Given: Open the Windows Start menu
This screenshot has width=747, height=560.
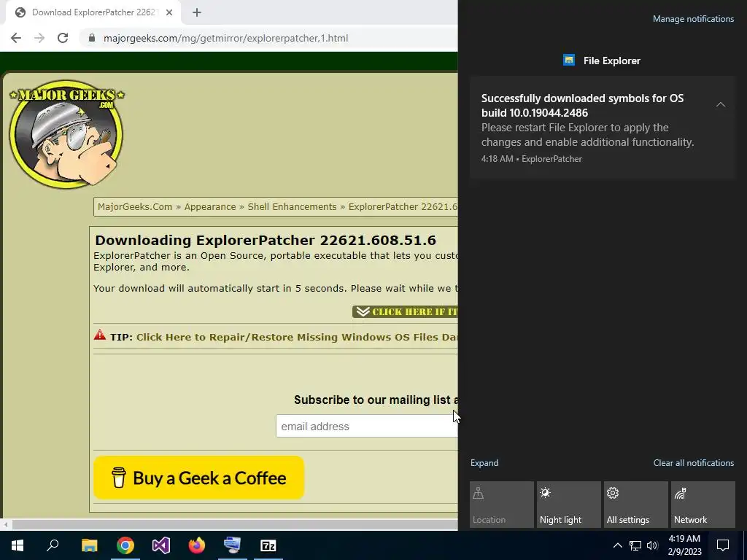Looking at the screenshot, I should click(x=18, y=545).
